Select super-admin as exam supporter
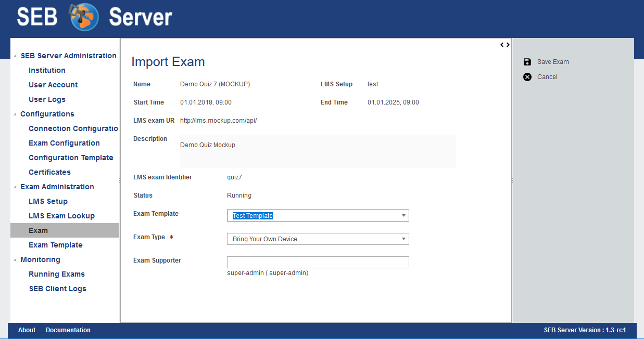Viewport: 644px width, 339px height. [268, 273]
